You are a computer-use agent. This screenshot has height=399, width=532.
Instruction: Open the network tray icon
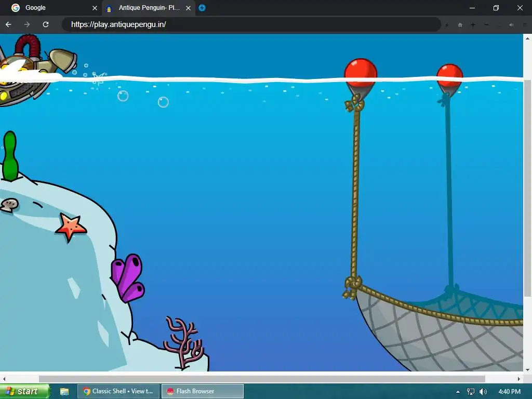click(471, 392)
